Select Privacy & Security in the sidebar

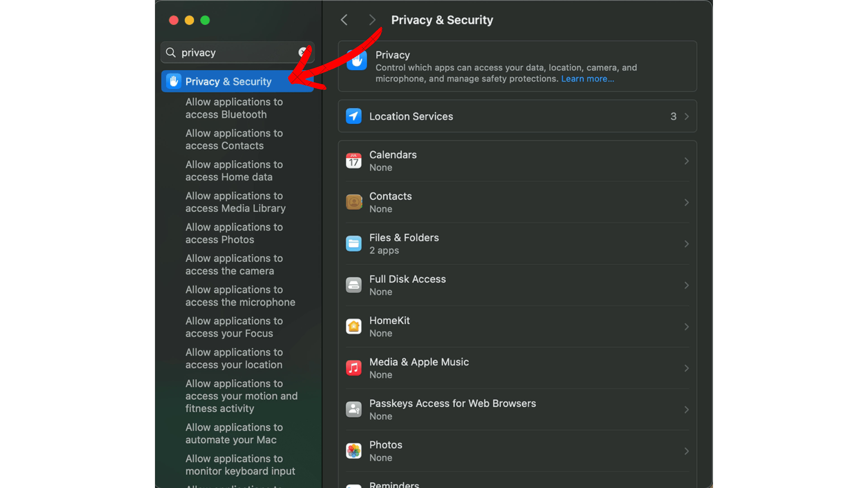[237, 81]
